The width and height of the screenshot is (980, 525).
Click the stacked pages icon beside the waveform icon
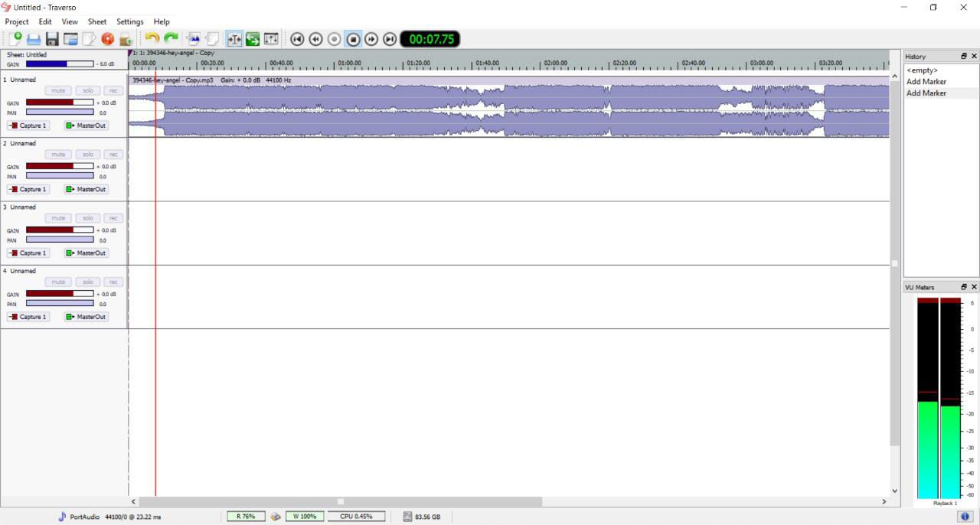pyautogui.click(x=212, y=39)
